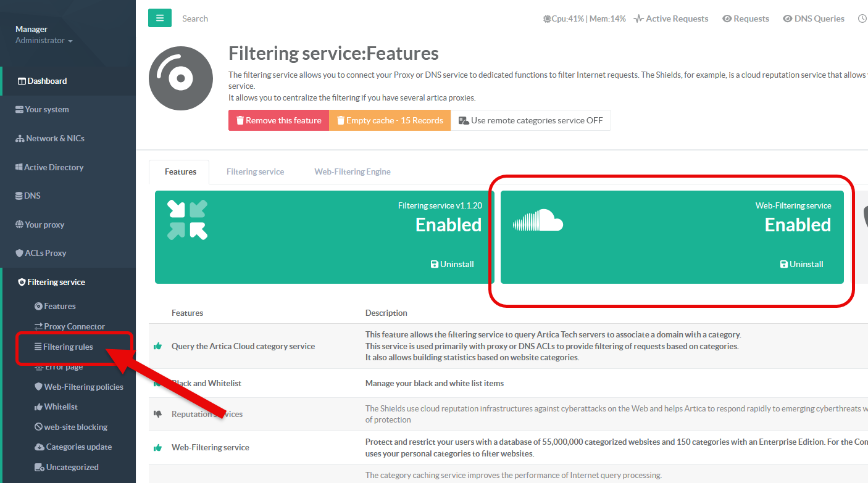Viewport: 868px width, 483px height.
Task: Click the Requests eye indicator
Action: [746, 19]
